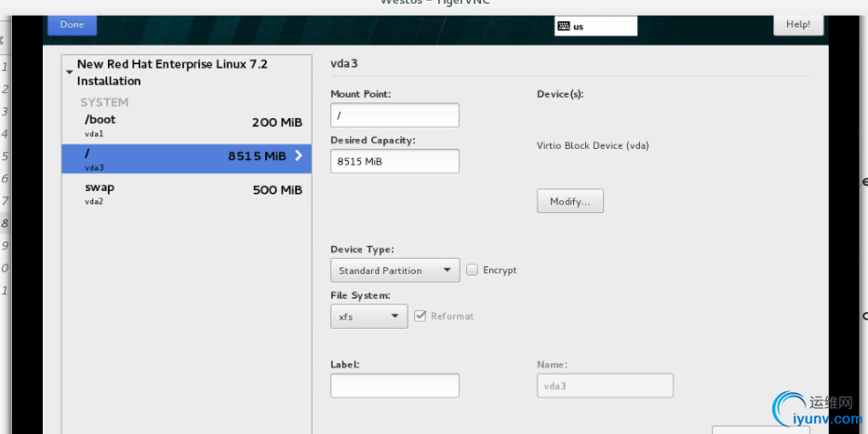Click the Done button
This screenshot has width=868, height=434.
tap(72, 25)
